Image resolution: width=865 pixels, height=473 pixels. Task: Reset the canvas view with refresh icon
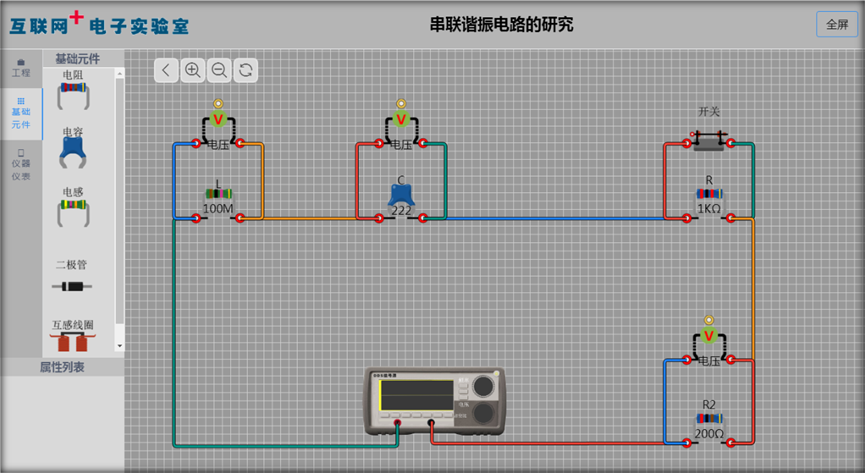[245, 69]
